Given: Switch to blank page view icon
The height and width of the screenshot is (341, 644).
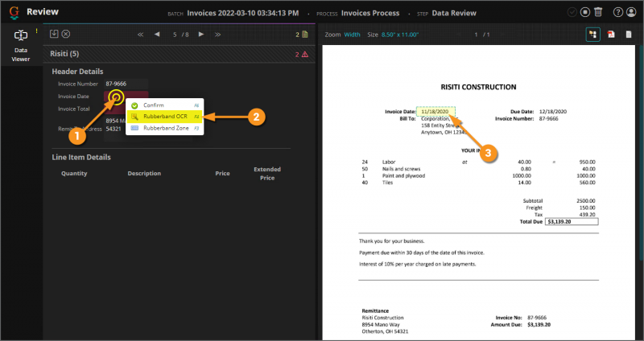Looking at the screenshot, I should point(629,35).
